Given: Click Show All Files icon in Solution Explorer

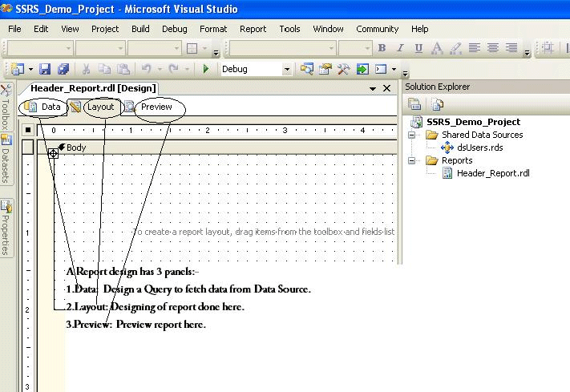Looking at the screenshot, I should (437, 104).
